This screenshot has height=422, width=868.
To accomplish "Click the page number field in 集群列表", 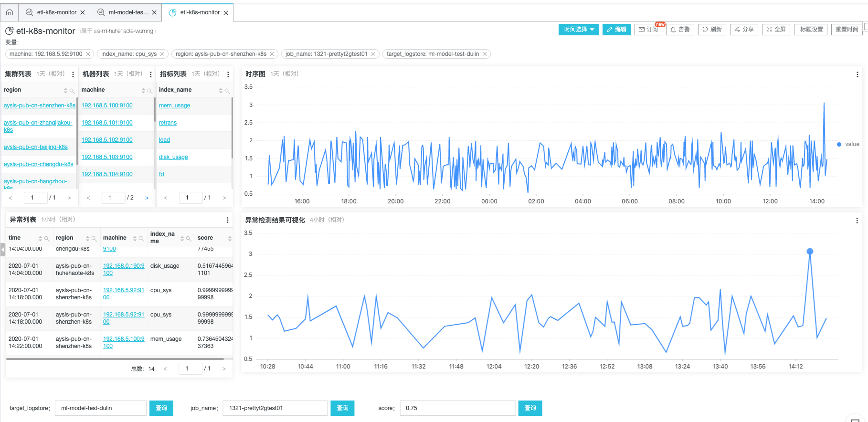I will [36, 198].
